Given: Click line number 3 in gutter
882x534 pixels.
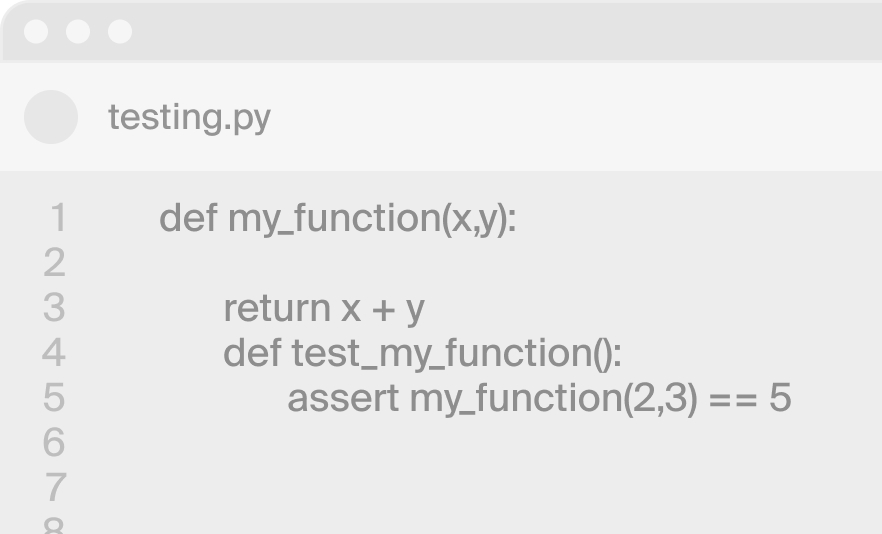Looking at the screenshot, I should (55, 308).
